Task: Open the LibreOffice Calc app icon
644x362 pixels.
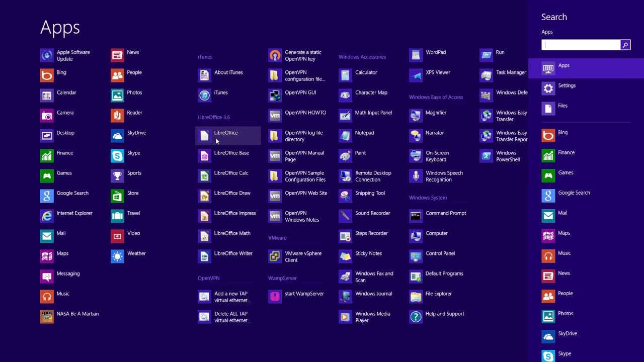Action: click(204, 176)
